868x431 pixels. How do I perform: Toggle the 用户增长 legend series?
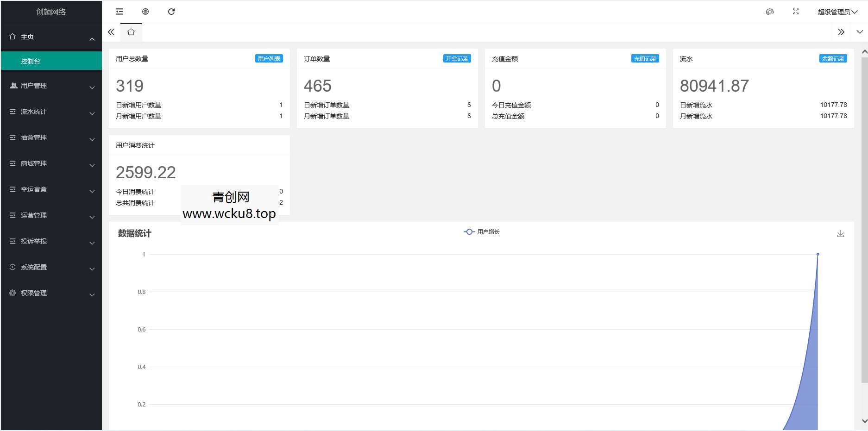coord(482,232)
